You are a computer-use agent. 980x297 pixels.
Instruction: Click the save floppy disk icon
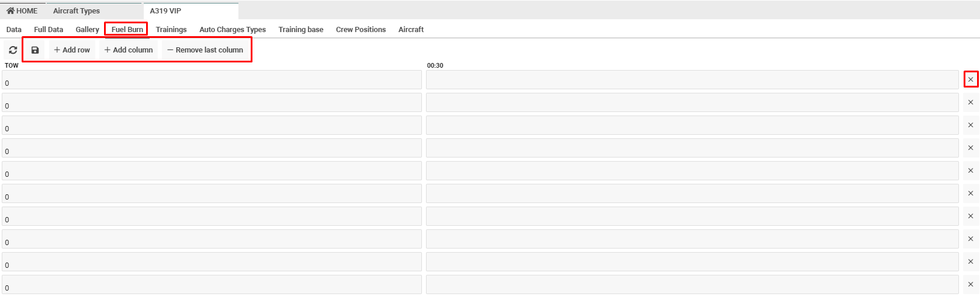[x=35, y=50]
